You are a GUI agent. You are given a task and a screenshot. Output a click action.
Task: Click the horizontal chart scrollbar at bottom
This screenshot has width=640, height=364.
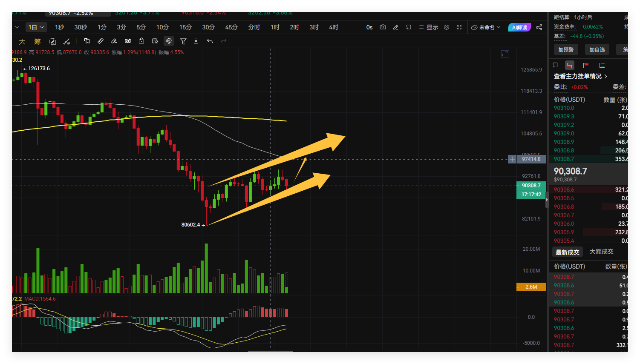[270, 351]
